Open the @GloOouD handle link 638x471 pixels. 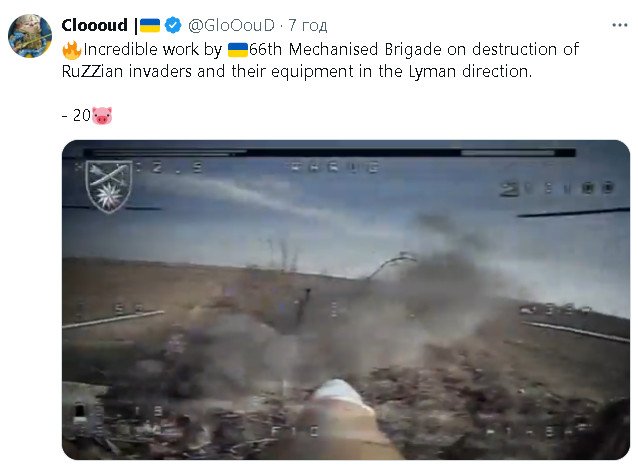pyautogui.click(x=231, y=25)
